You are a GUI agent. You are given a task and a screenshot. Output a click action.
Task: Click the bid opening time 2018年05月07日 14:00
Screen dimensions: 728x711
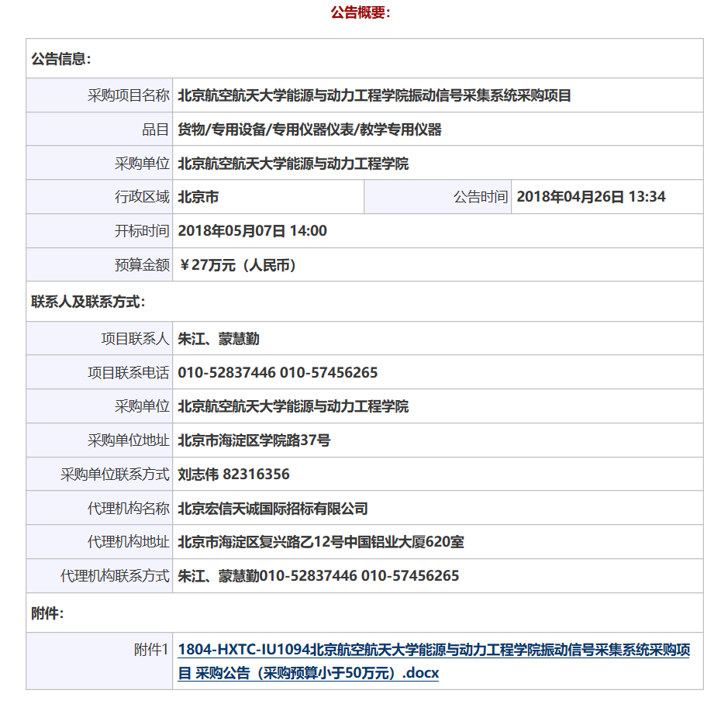(x=253, y=231)
